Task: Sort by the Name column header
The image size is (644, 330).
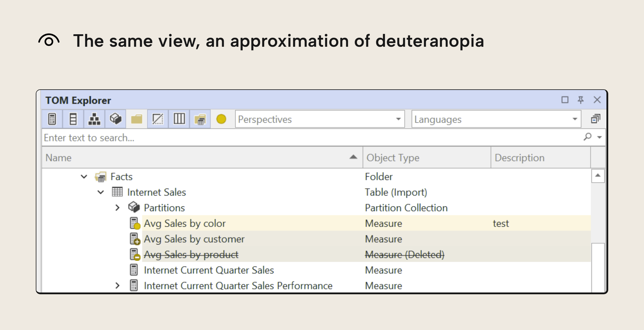Action: 202,158
